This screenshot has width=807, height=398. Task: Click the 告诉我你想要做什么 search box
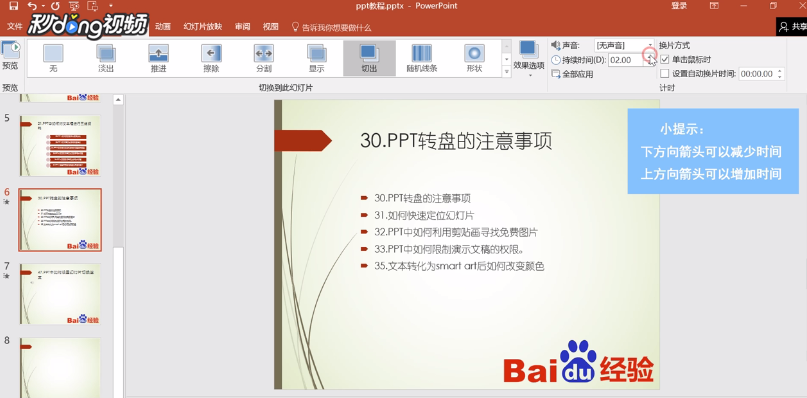331,27
